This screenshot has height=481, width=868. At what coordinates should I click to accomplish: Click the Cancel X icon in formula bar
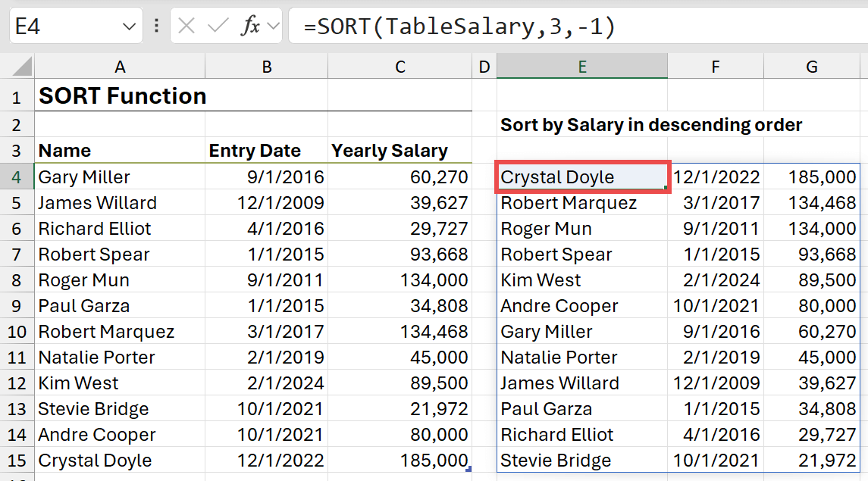point(186,27)
